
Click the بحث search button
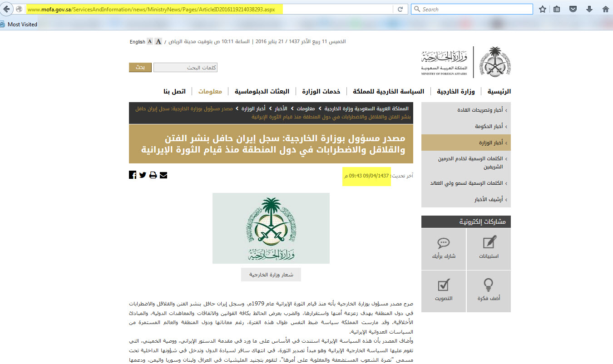tap(140, 68)
